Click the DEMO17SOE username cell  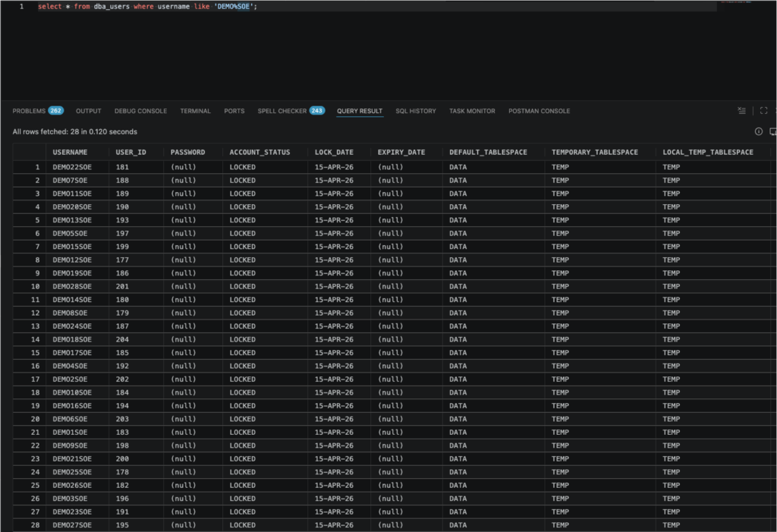77,353
